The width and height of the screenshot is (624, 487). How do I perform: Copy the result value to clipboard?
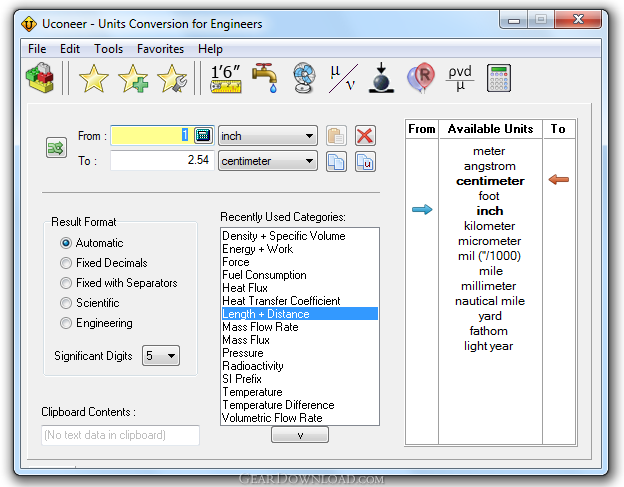tap(336, 162)
